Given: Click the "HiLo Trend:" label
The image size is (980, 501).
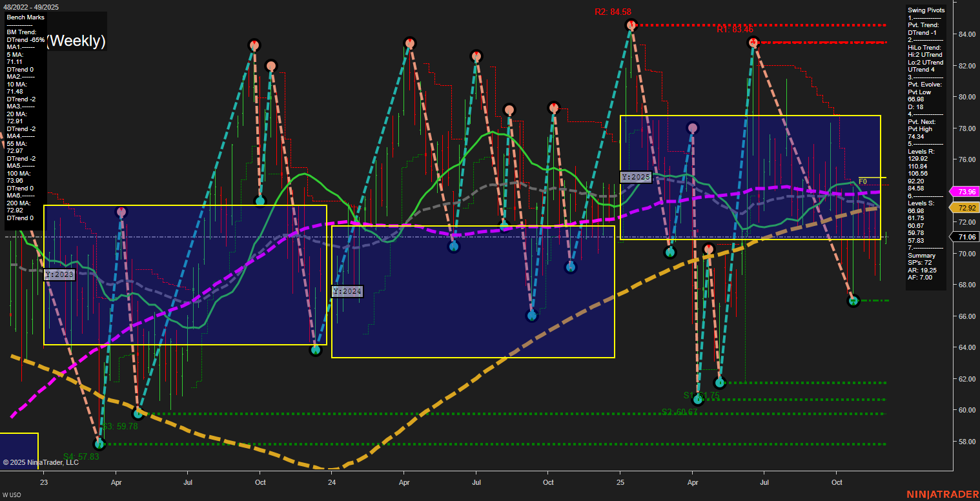Looking at the screenshot, I should [924, 48].
